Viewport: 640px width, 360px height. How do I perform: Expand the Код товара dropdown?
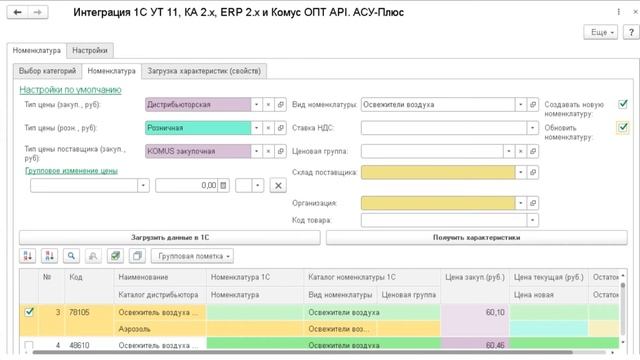click(x=533, y=220)
